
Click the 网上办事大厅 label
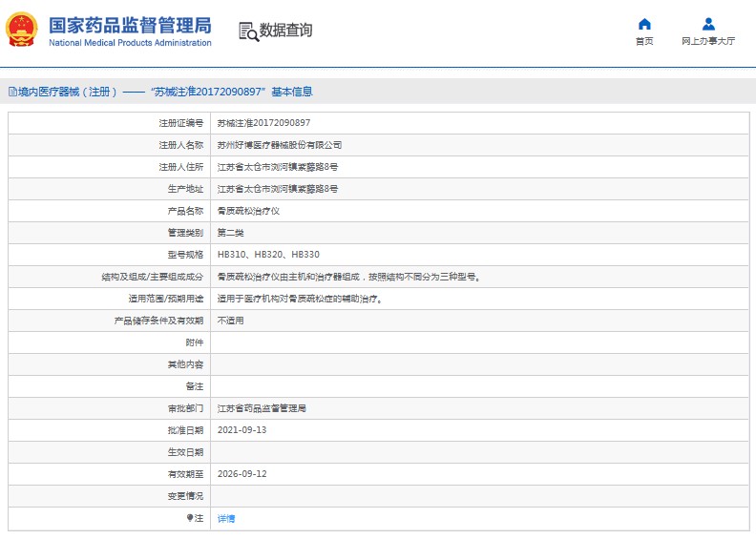coord(708,41)
